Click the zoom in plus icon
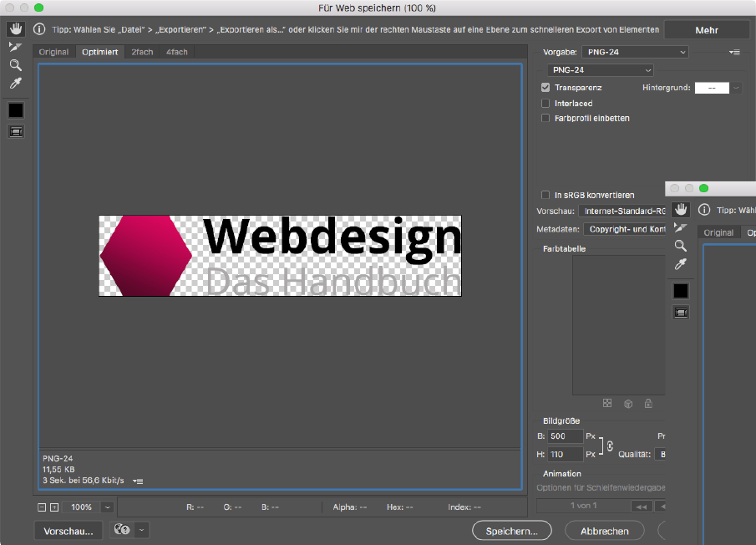 pos(54,507)
